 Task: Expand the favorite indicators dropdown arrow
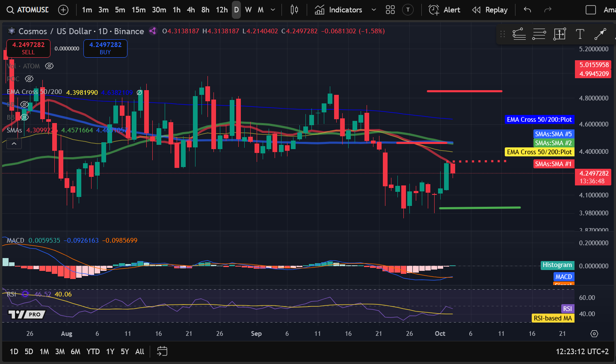coord(373,10)
